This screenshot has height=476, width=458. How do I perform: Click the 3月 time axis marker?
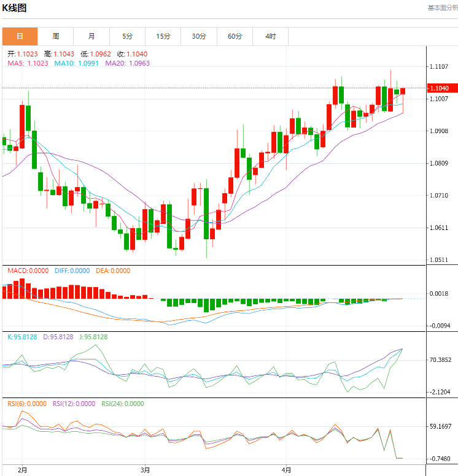[145, 470]
